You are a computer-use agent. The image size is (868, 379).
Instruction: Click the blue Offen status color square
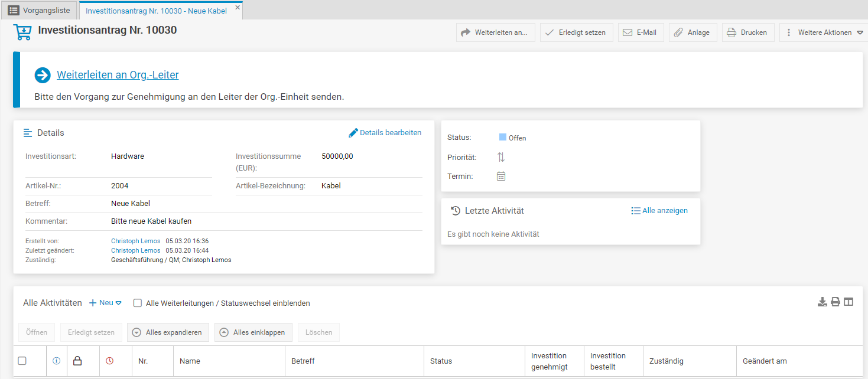pyautogui.click(x=503, y=138)
